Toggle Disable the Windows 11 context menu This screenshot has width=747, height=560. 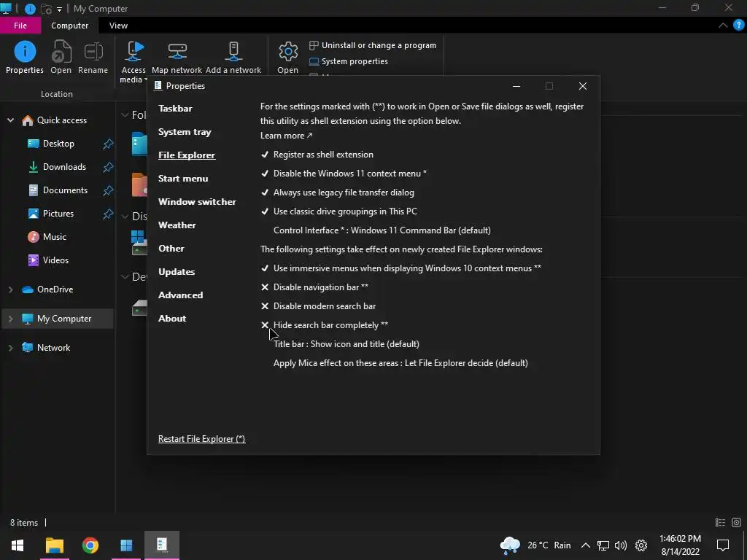point(344,174)
